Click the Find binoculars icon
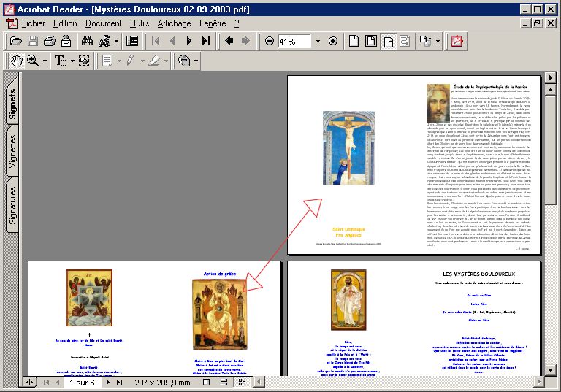Screen dimensions: 561x392 [x=87, y=41]
